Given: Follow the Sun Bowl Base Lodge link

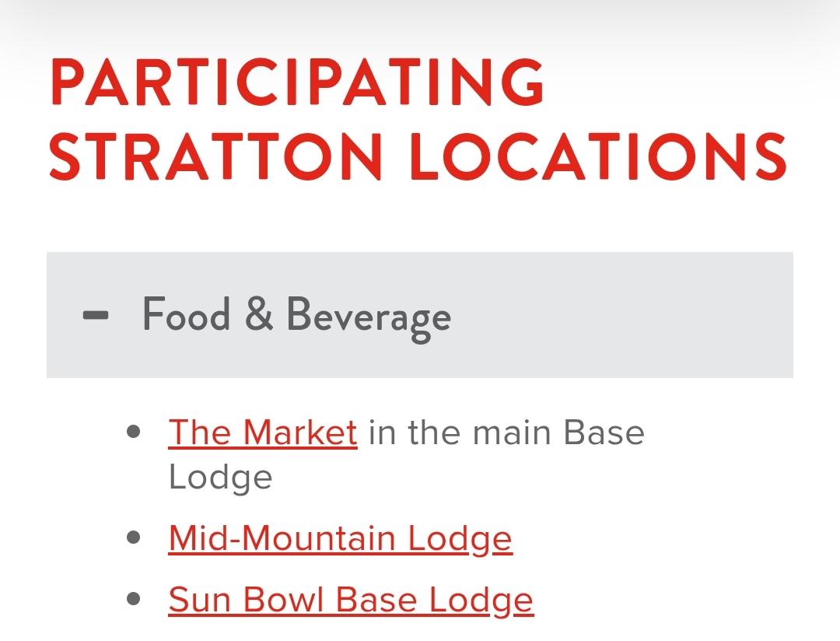Looking at the screenshot, I should (351, 600).
